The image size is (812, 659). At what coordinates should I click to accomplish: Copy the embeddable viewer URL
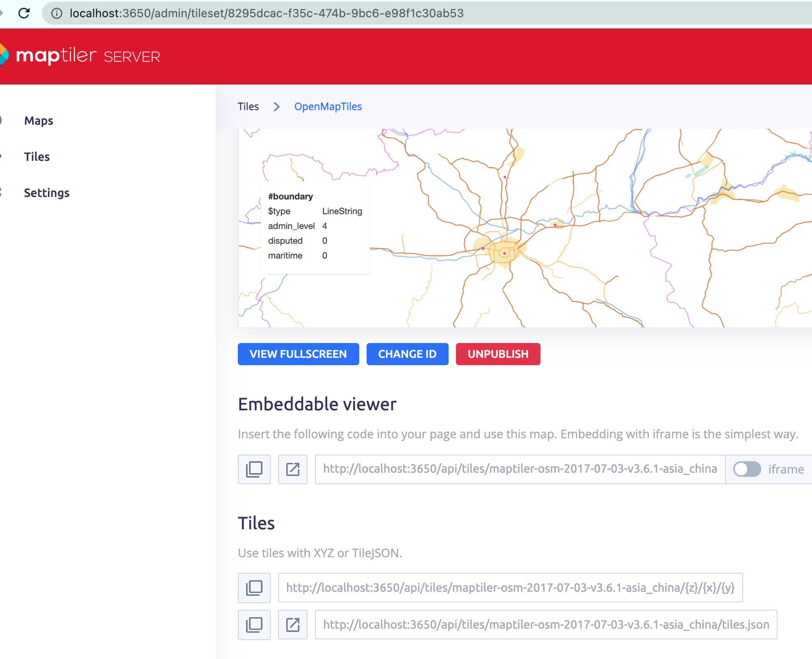[254, 469]
